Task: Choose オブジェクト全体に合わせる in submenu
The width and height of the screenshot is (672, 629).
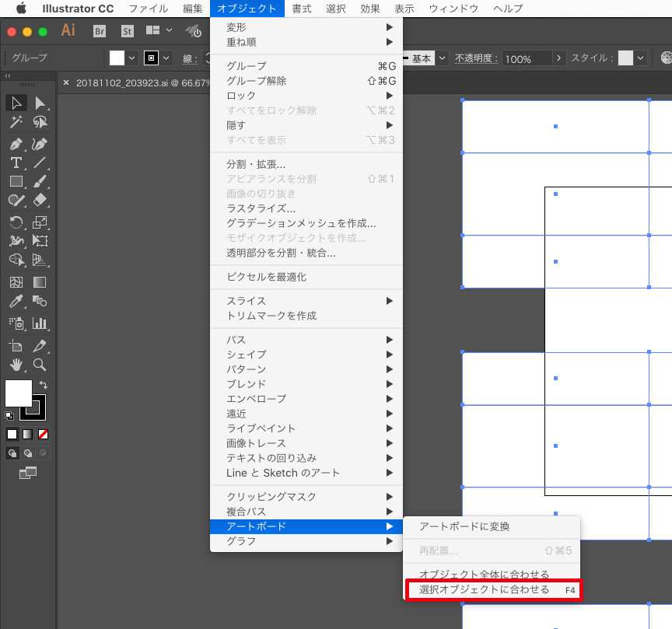Action: pos(492,573)
